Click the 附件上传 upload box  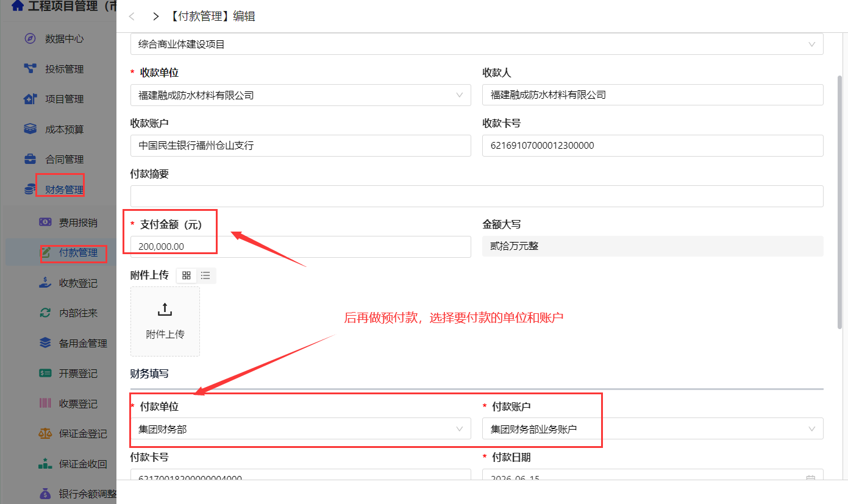click(165, 322)
